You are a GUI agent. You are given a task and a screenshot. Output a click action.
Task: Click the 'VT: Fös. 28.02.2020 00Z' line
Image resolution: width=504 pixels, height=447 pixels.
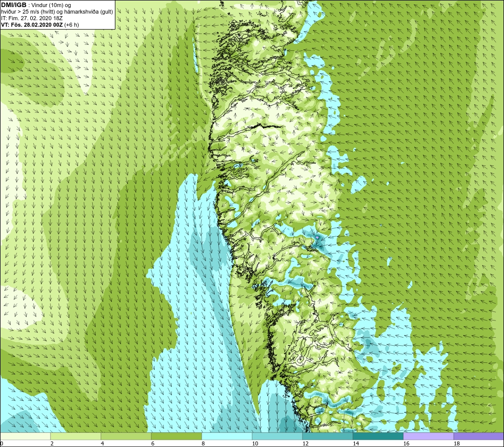40,25
